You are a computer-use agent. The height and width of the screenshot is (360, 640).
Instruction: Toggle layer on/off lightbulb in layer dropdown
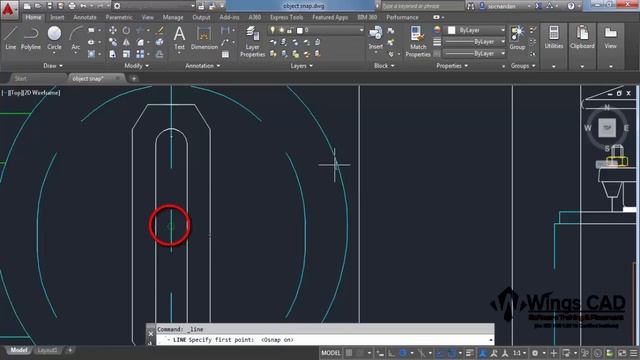(272, 30)
